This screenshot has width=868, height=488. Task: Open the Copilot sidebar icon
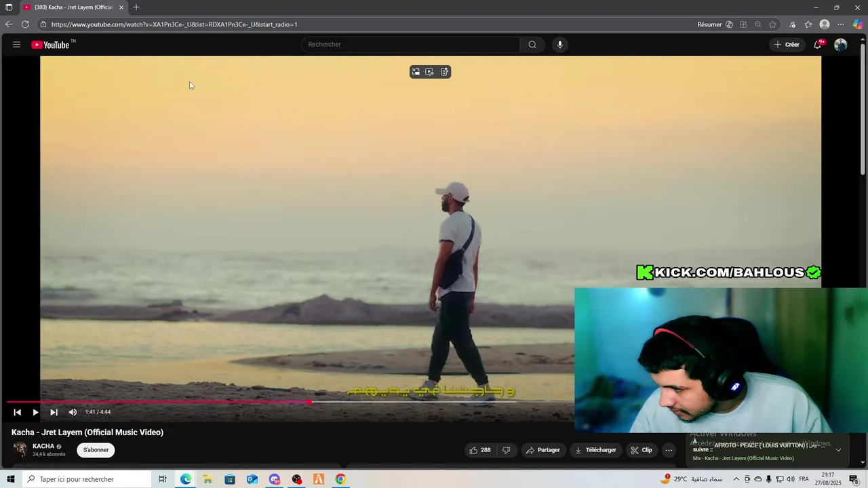[858, 24]
